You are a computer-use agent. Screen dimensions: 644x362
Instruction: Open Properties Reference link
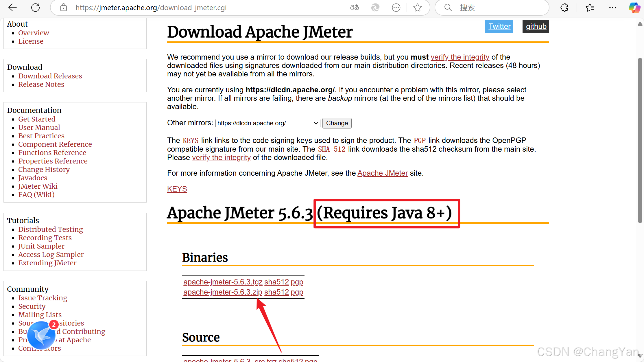pos(53,161)
